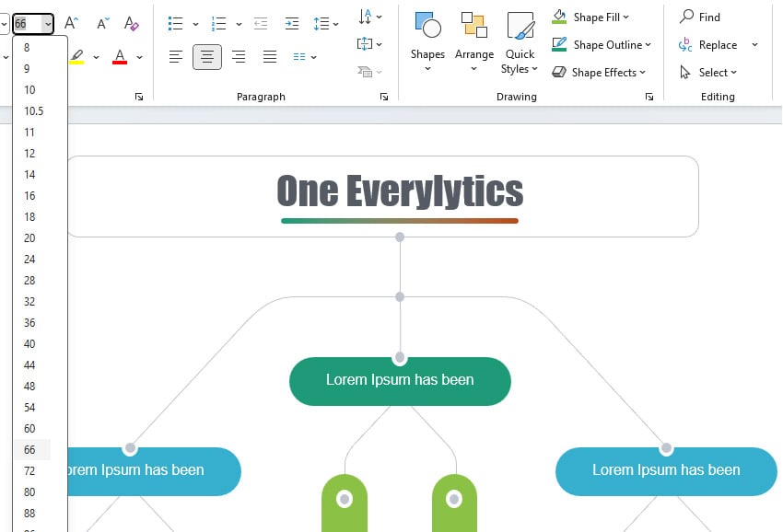This screenshot has width=783, height=532.
Task: Click the Decrease Font Size icon
Action: coord(102,23)
